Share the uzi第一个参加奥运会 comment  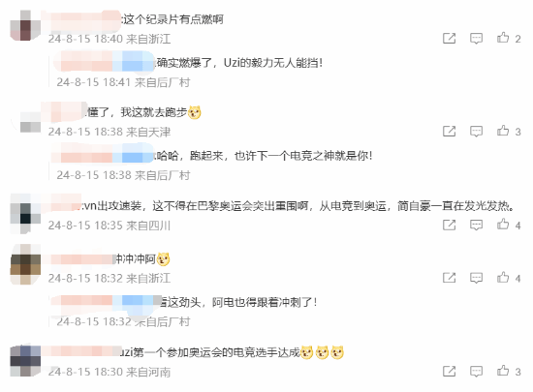tap(449, 372)
